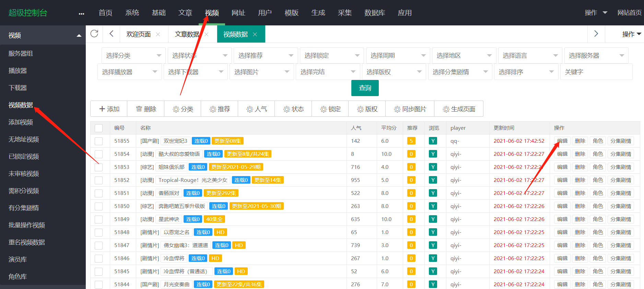Check the checkbox for row 51852
Screen dimensions: 644x289
point(99,180)
